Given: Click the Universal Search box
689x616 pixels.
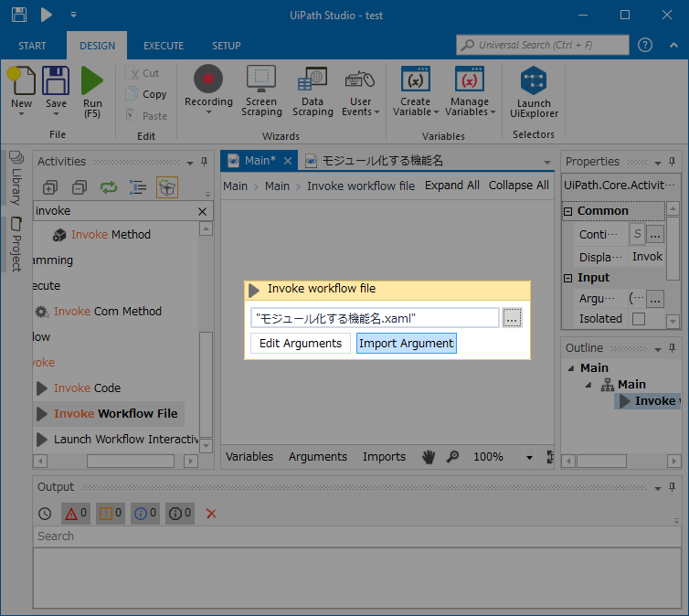Looking at the screenshot, I should click(542, 45).
